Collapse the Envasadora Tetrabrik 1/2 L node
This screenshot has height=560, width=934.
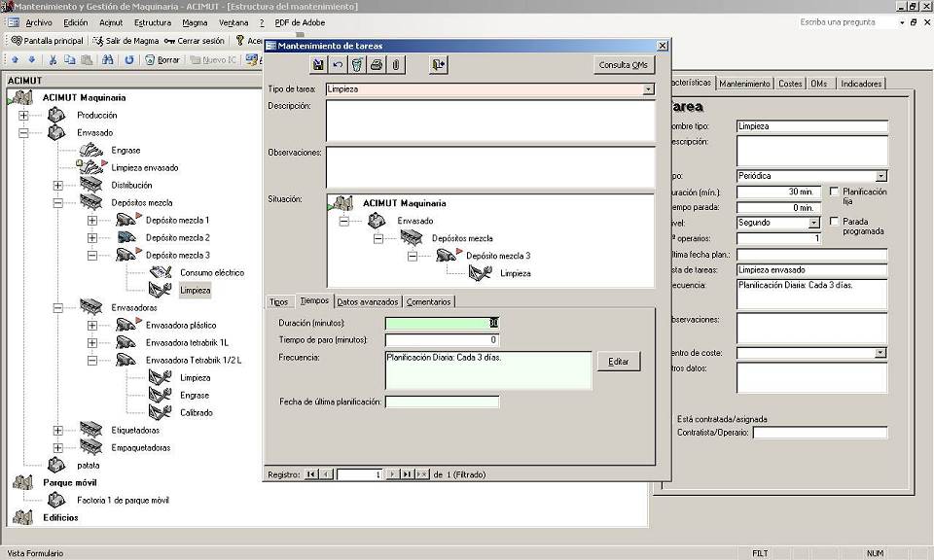(x=92, y=360)
